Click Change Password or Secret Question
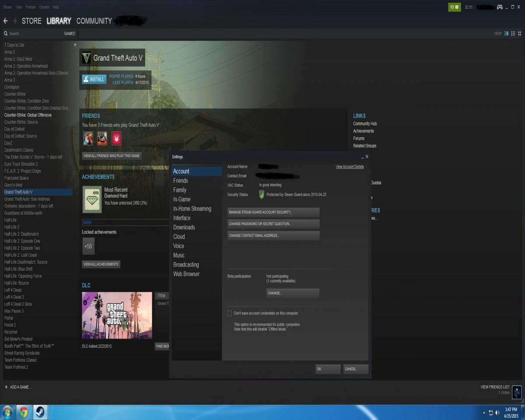525x420 pixels. 273,224
